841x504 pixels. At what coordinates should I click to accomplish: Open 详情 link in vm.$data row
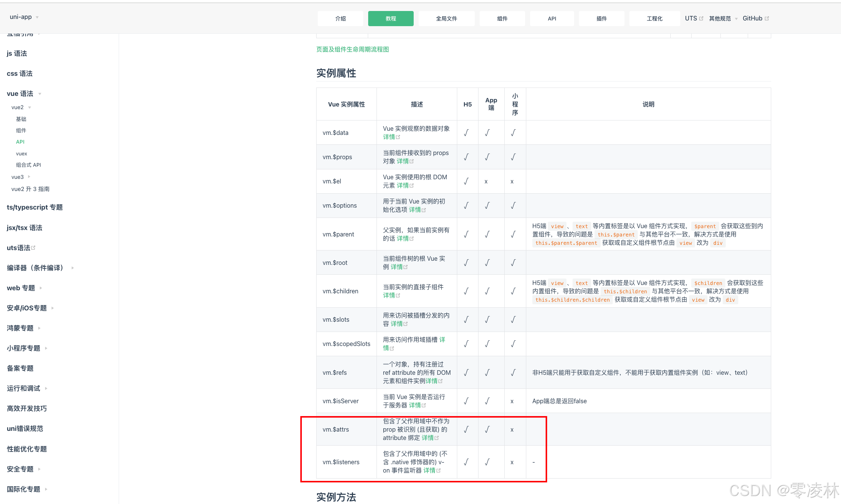point(389,137)
